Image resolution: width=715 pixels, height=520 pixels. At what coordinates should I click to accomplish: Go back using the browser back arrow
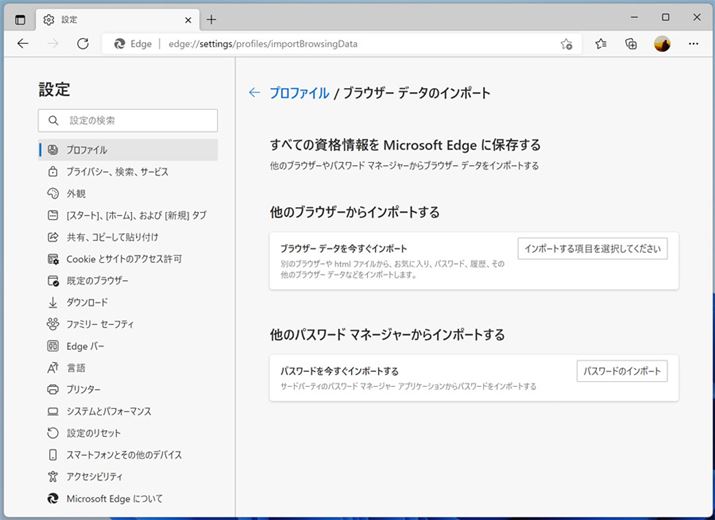23,44
